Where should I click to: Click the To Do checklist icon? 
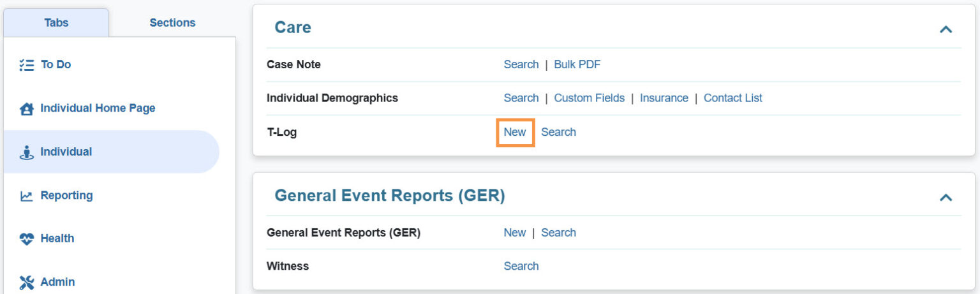[x=26, y=65]
